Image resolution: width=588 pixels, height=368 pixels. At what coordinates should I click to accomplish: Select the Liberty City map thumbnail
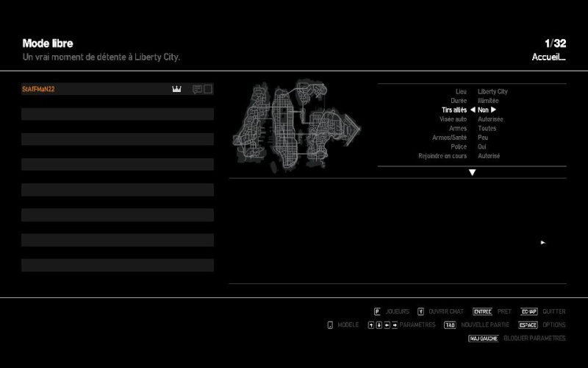click(x=296, y=126)
